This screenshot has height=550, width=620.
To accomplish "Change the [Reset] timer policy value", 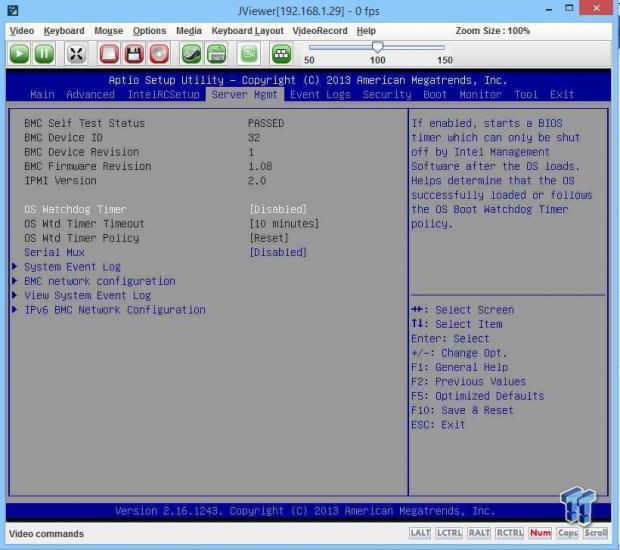I will (269, 238).
